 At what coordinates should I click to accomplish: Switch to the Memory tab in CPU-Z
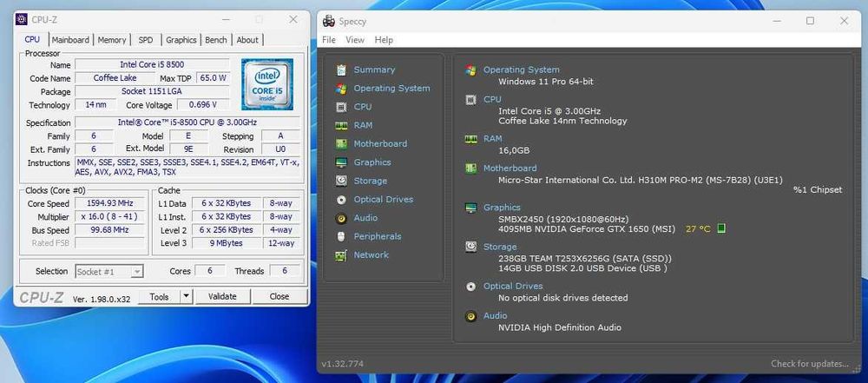coord(112,40)
